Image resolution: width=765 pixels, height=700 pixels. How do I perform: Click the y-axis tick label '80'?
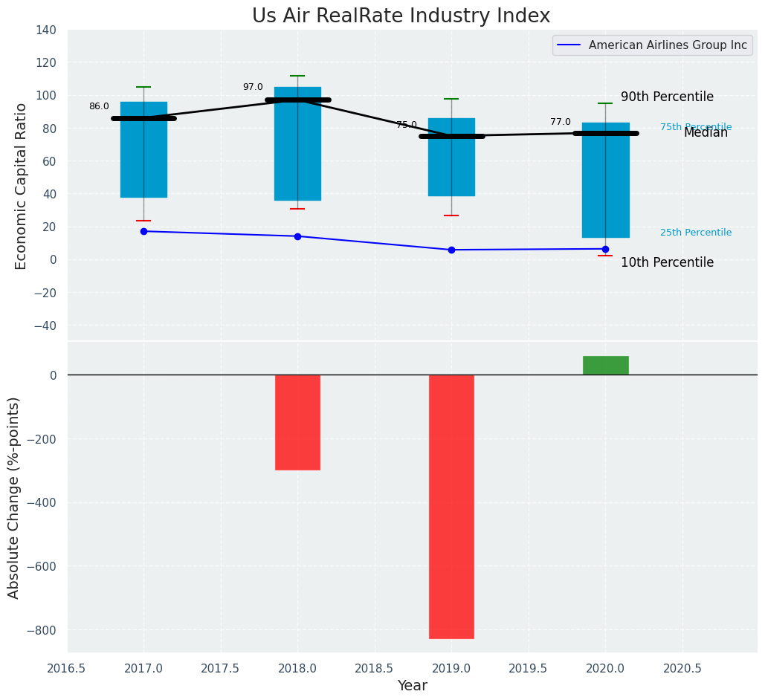click(x=50, y=129)
